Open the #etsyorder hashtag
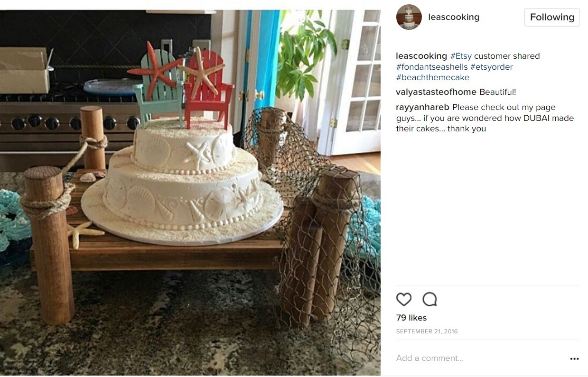 tap(492, 67)
